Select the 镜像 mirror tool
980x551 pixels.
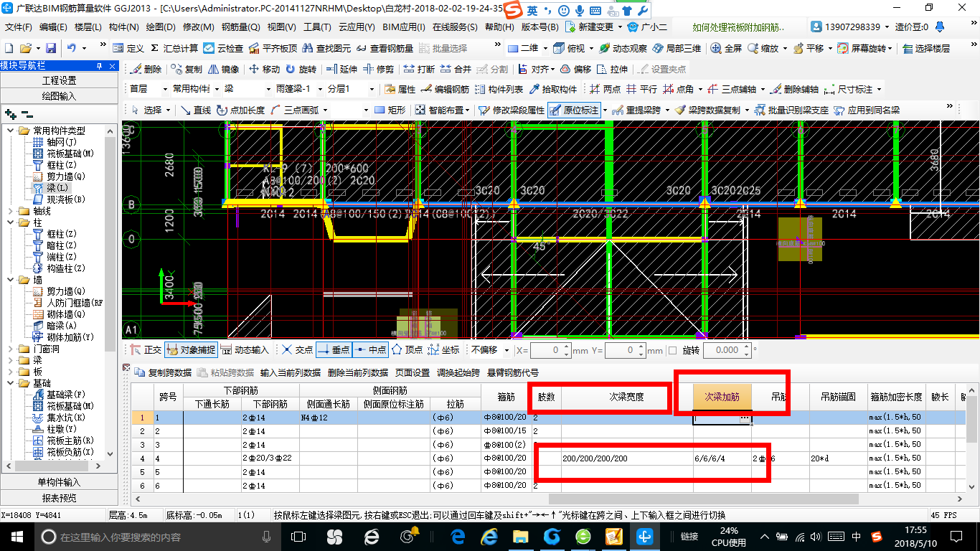224,69
